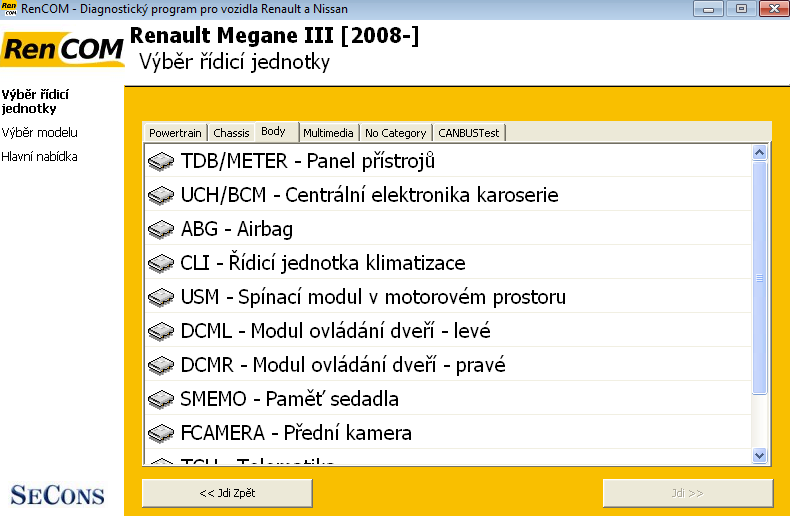
Task: Select SMEMO - Paměť sedadla
Action: coord(448,399)
